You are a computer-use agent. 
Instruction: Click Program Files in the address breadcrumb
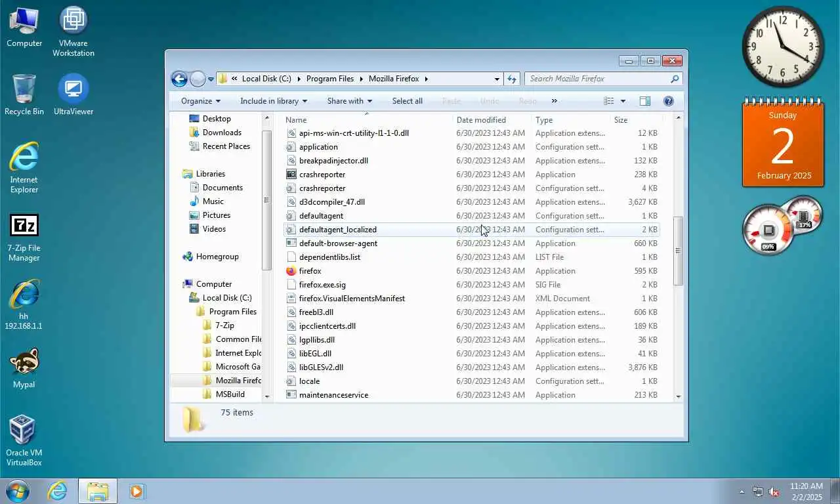pyautogui.click(x=330, y=79)
